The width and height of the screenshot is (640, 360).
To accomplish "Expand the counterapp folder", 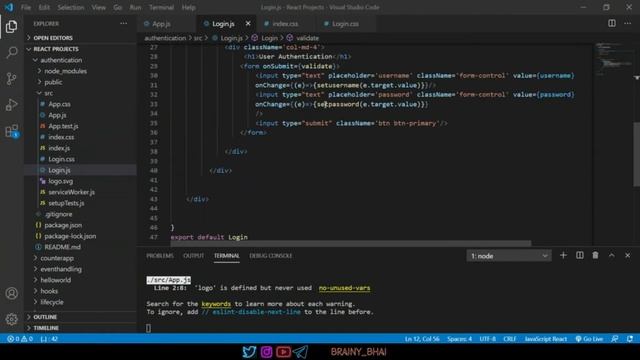I will (80, 258).
